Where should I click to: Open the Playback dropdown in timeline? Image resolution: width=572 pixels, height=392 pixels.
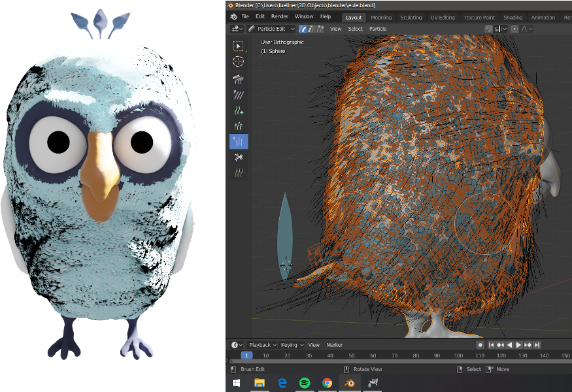click(x=261, y=344)
